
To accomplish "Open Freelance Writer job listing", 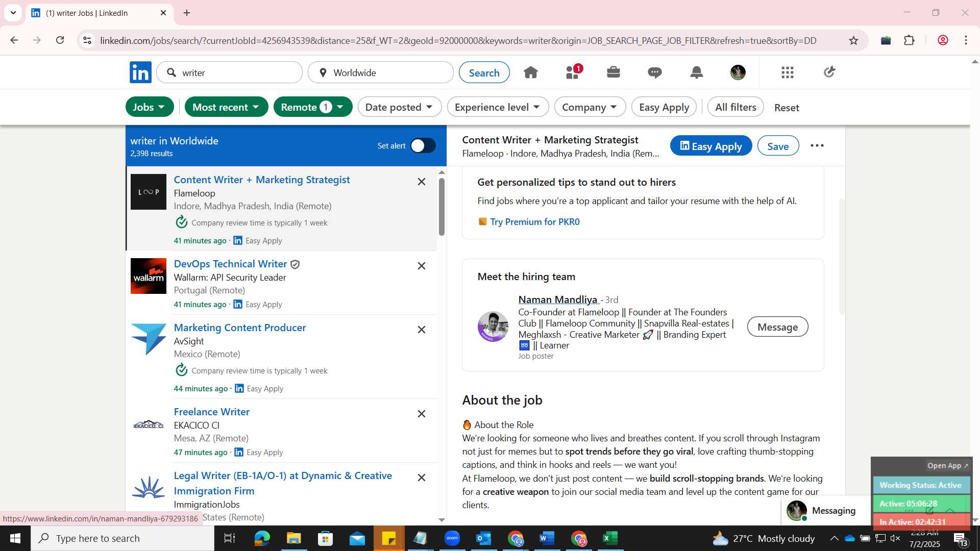I will click(211, 412).
